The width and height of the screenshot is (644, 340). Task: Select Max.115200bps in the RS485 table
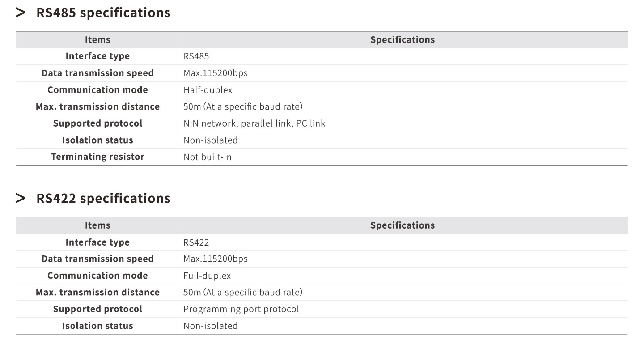coord(216,73)
